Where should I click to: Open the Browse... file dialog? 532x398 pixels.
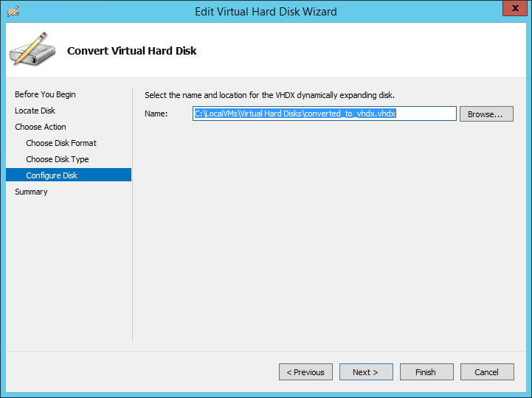coord(486,114)
